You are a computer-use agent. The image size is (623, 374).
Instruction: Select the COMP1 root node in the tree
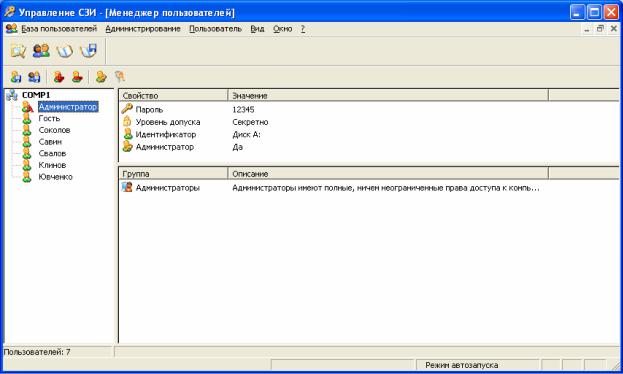36,95
